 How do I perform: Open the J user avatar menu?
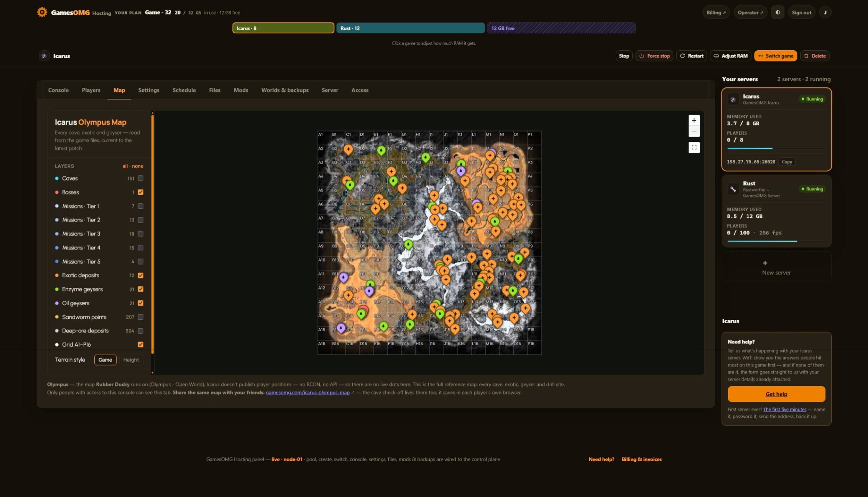pyautogui.click(x=825, y=12)
